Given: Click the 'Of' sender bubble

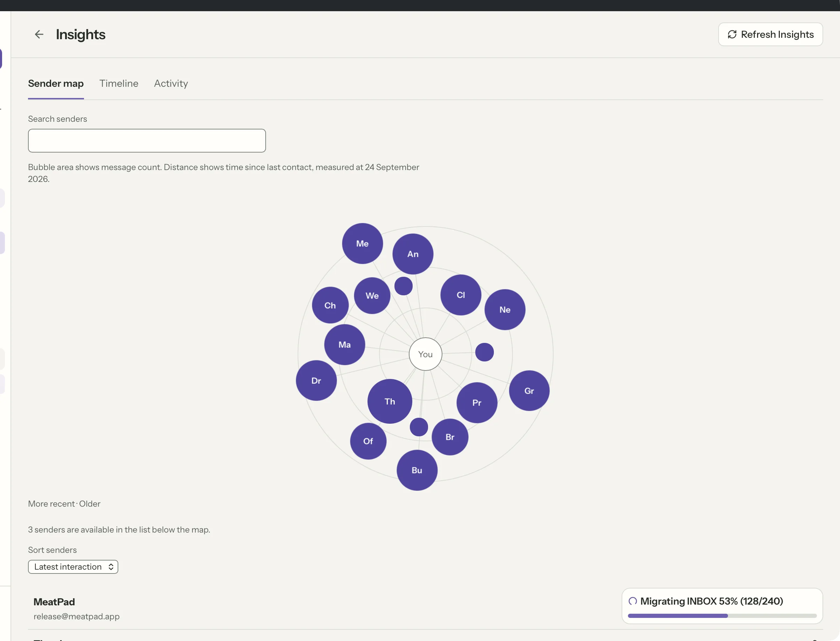Looking at the screenshot, I should (368, 441).
